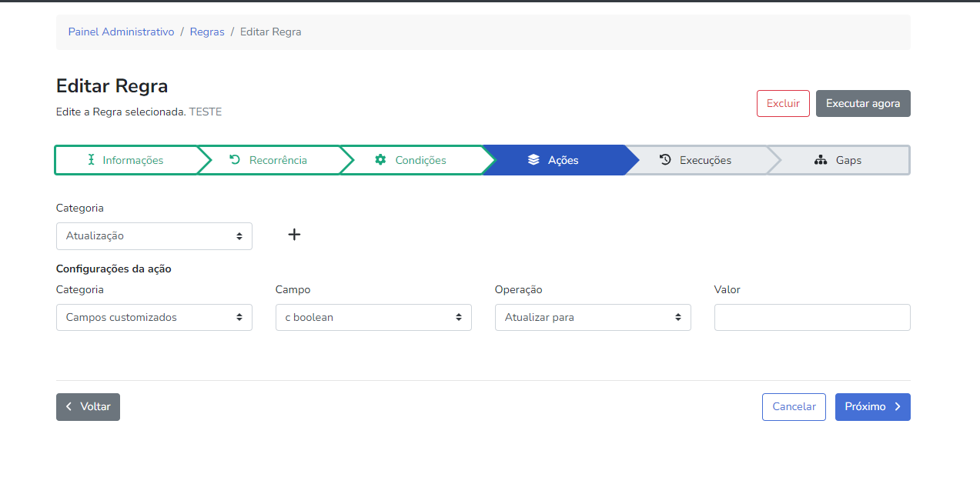
Task: Click the plus icon to add action
Action: point(294,235)
